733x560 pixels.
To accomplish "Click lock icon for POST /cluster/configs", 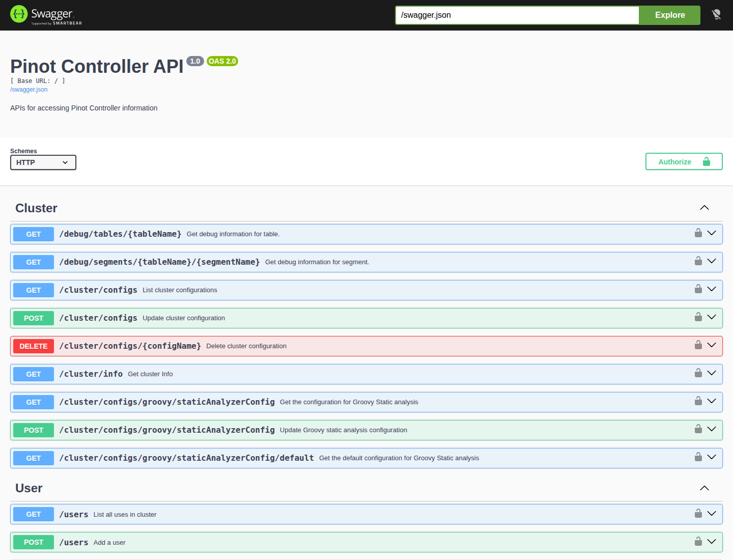I will point(698,317).
